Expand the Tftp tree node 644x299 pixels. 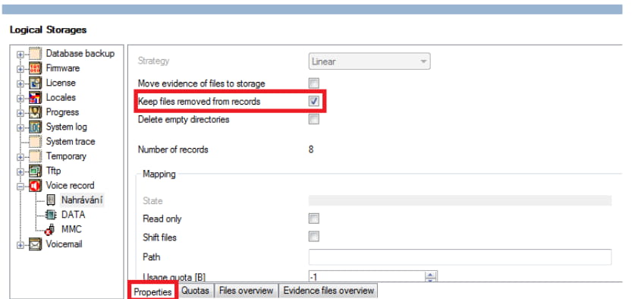[x=20, y=172]
